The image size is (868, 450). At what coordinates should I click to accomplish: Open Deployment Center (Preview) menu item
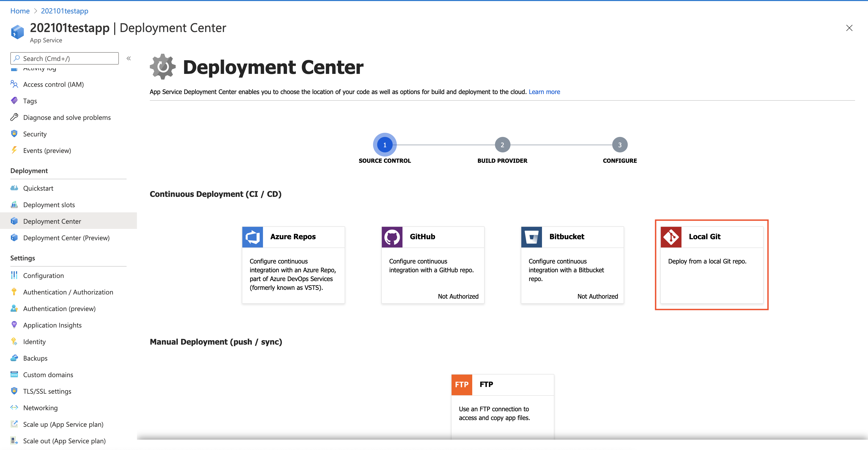click(x=66, y=238)
